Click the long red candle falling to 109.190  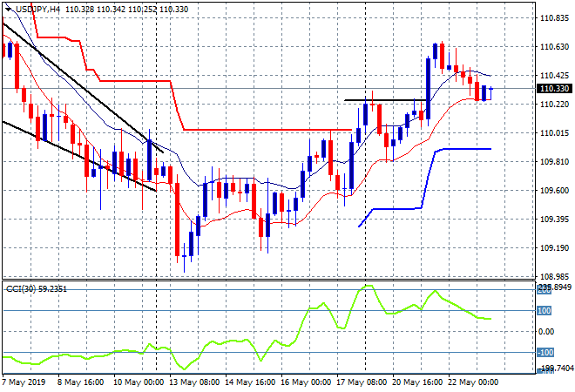178,220
